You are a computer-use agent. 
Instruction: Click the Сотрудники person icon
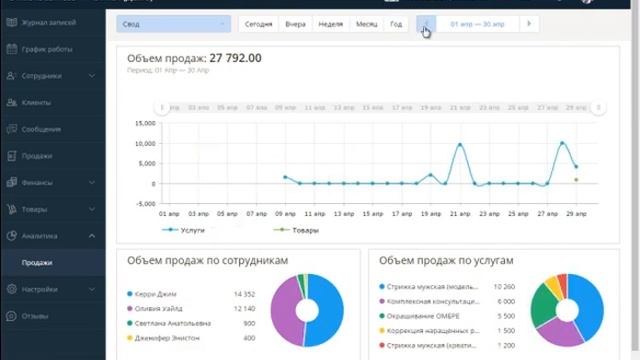12,76
